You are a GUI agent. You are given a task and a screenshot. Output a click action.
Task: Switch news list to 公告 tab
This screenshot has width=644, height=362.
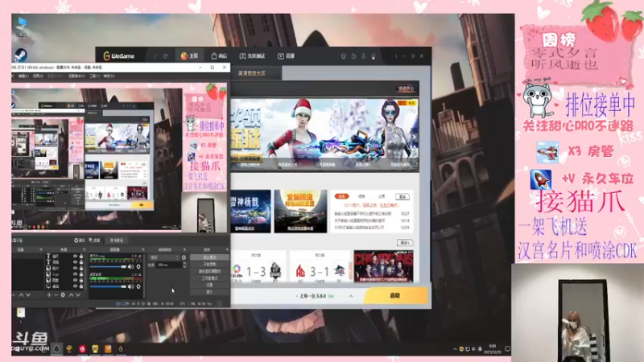382,196
